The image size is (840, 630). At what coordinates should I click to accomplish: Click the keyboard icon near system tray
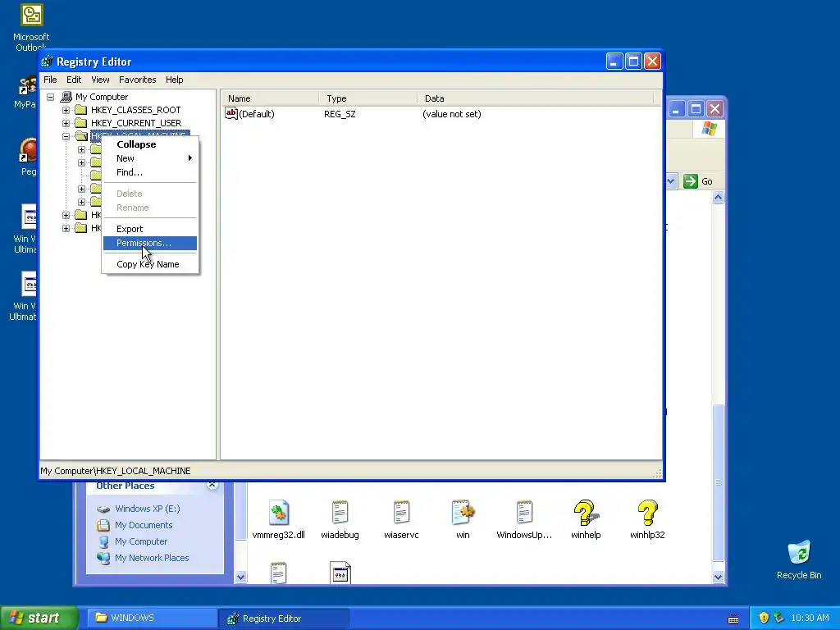tap(733, 619)
